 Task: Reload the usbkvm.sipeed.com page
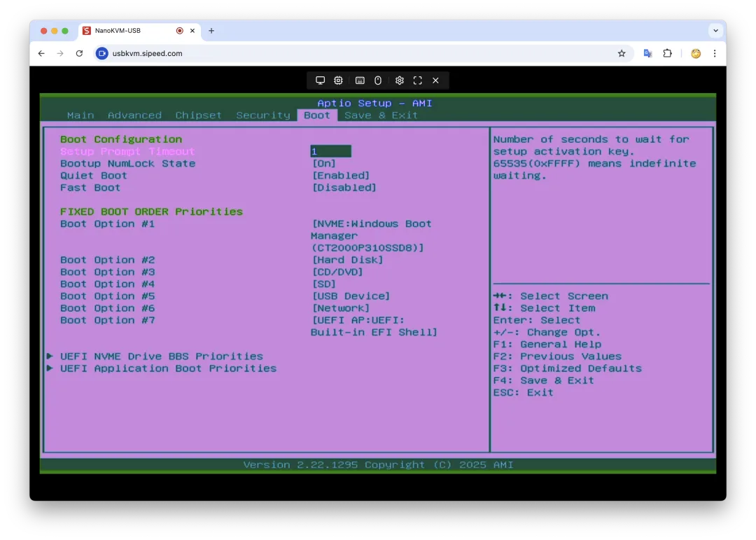pos(80,53)
